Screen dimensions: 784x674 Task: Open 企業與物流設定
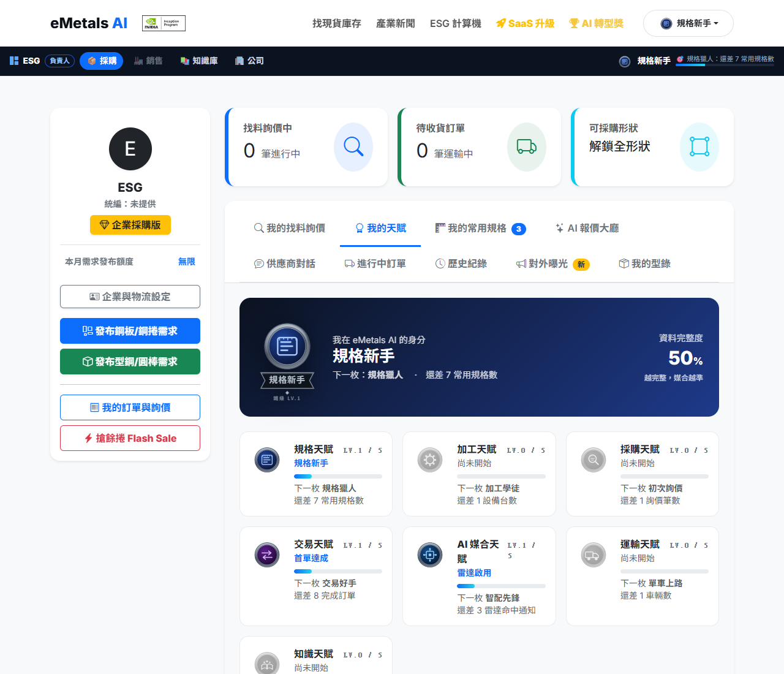click(130, 297)
